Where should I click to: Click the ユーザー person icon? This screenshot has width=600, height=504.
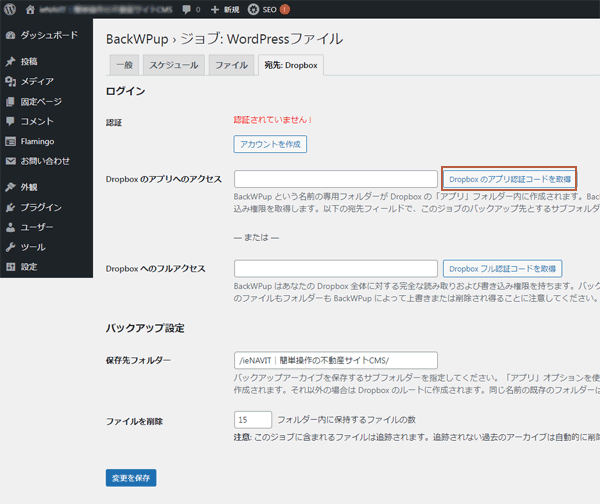[11, 227]
